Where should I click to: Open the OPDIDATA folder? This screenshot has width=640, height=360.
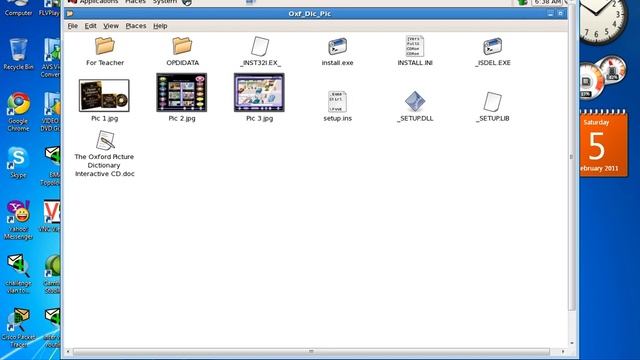pyautogui.click(x=182, y=46)
